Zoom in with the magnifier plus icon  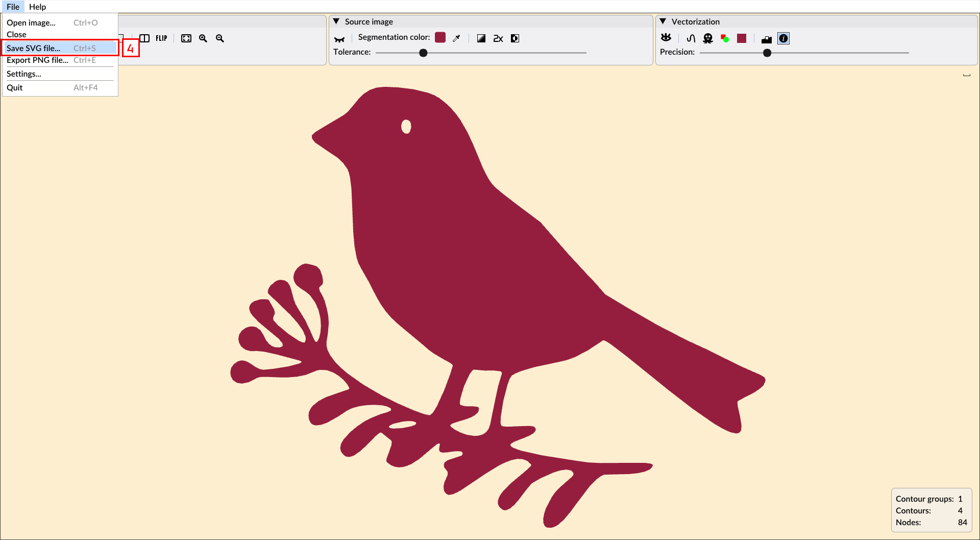203,38
